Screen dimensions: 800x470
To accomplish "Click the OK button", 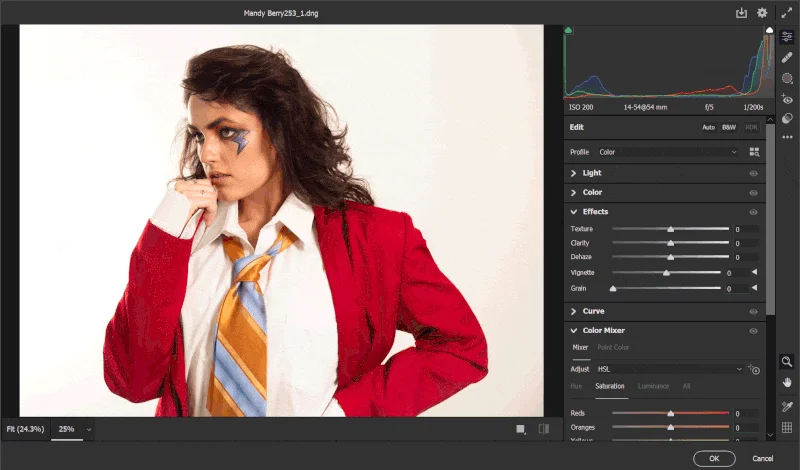I will coord(714,458).
